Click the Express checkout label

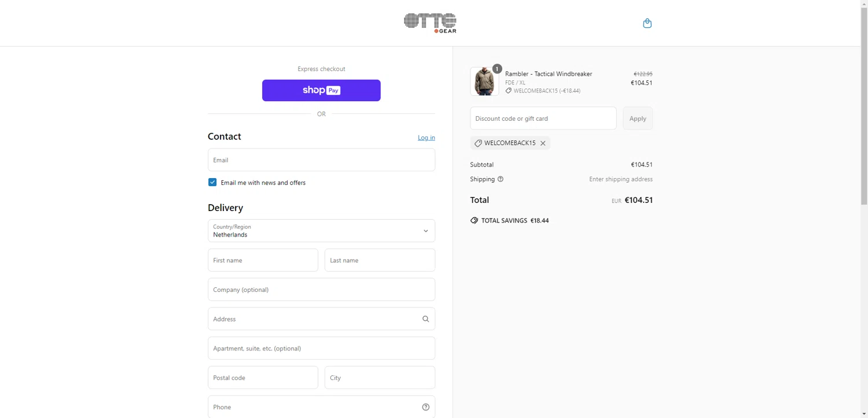(321, 69)
